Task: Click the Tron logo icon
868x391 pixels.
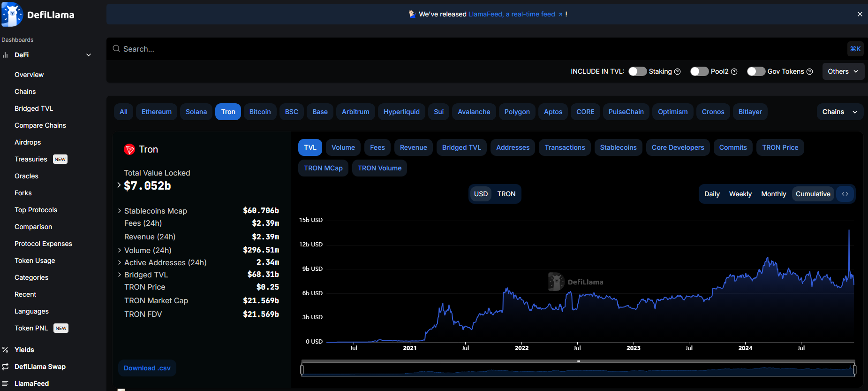Action: coord(129,149)
